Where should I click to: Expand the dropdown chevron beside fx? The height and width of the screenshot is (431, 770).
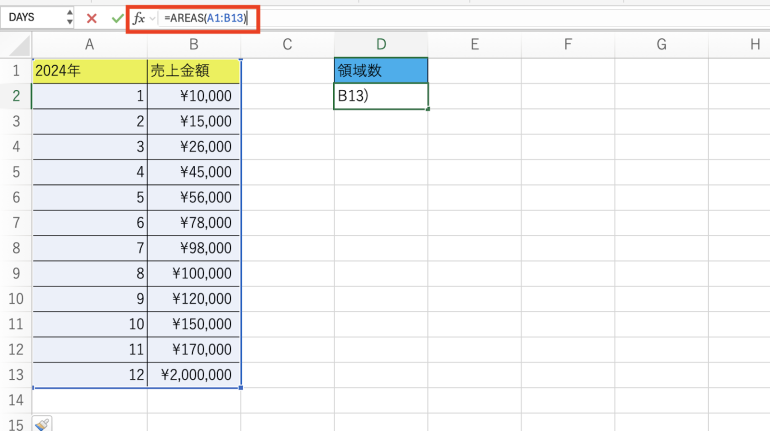click(x=152, y=19)
